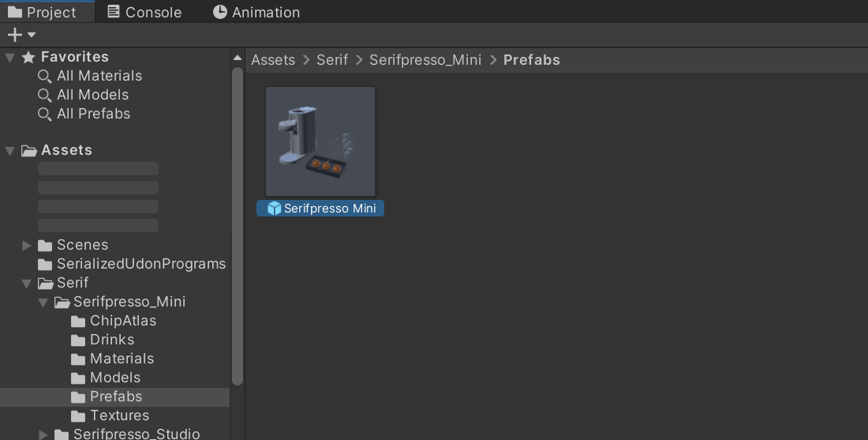
Task: Click the folder tree vertical scrollbar
Action: (x=238, y=226)
